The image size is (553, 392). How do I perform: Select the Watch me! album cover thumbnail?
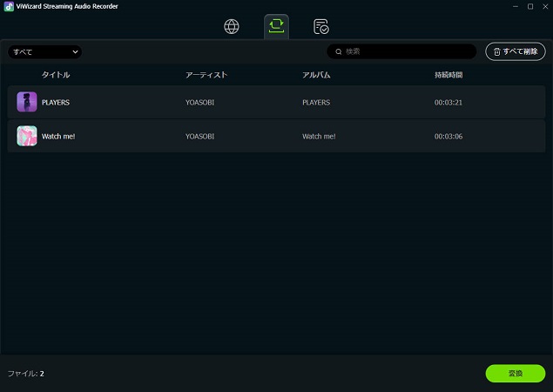click(27, 136)
